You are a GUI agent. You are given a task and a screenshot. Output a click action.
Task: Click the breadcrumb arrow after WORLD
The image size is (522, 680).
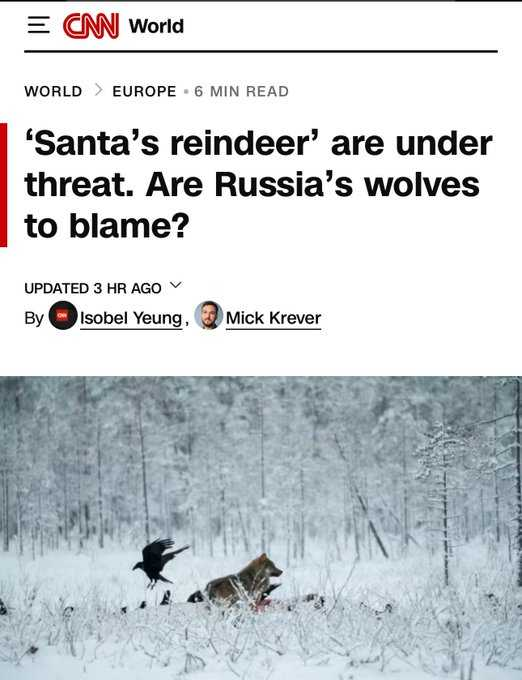coord(98,90)
